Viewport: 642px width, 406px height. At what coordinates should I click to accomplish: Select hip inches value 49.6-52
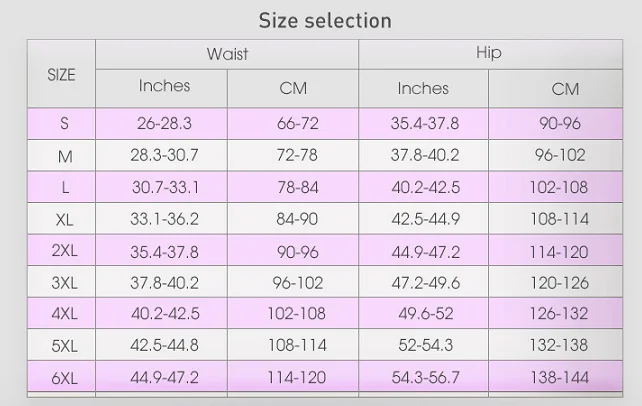[423, 314]
